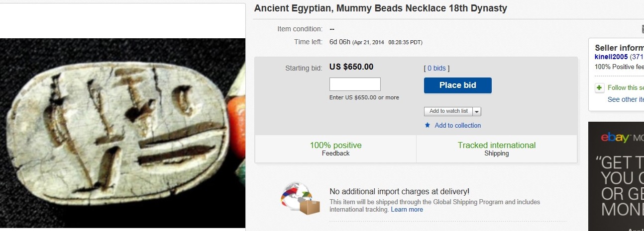Click the partial email icon at top right
The image size is (644, 231).
click(642, 30)
